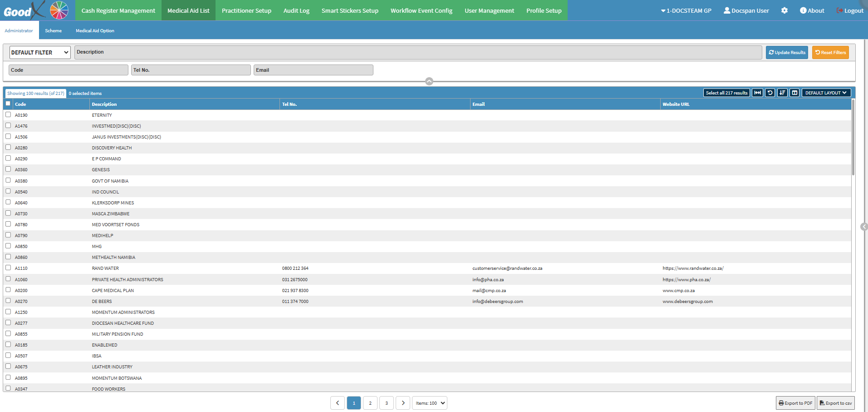Check the MOMENTUM BOTSWANA row checkbox
The height and width of the screenshot is (412, 868).
(8, 377)
